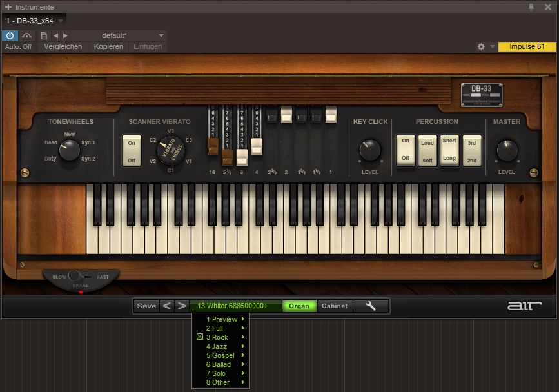The width and height of the screenshot is (559, 392).
Task: Click the 16 foot drawbar handle
Action: (x=213, y=146)
